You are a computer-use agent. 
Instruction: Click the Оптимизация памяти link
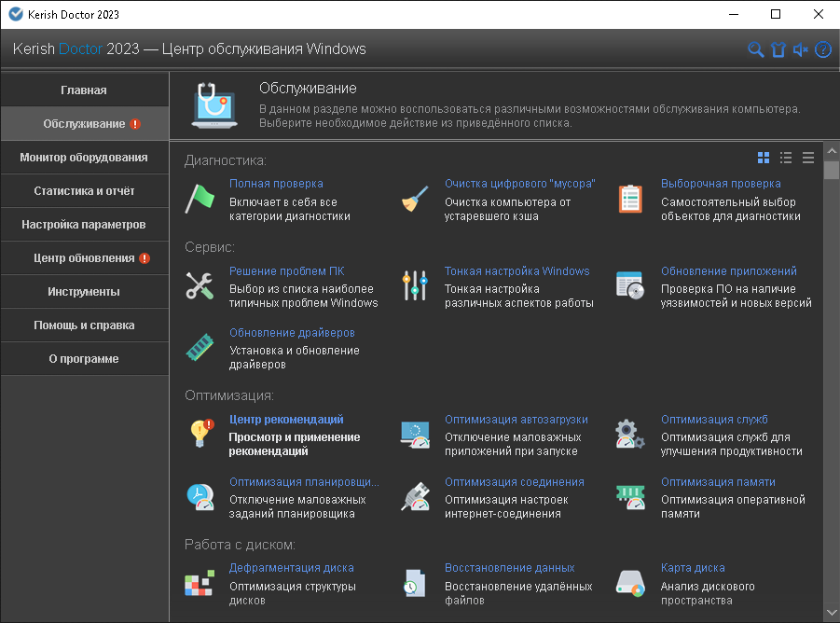click(718, 481)
